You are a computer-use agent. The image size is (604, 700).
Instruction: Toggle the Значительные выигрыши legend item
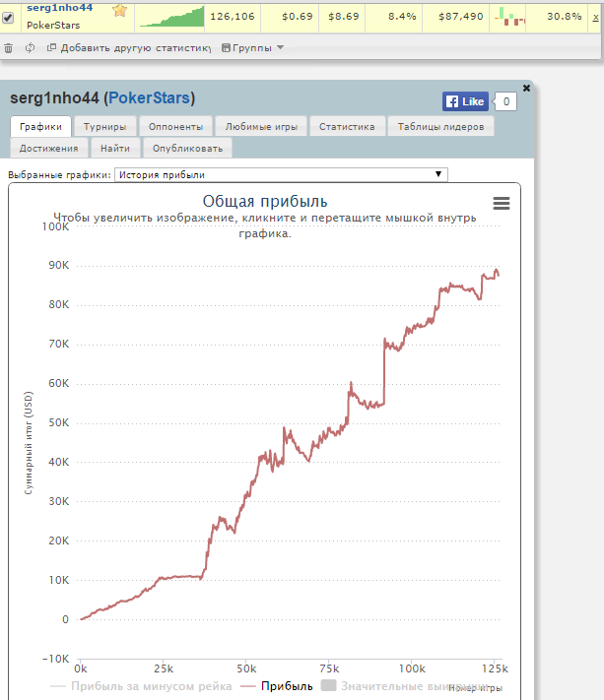click(x=404, y=686)
